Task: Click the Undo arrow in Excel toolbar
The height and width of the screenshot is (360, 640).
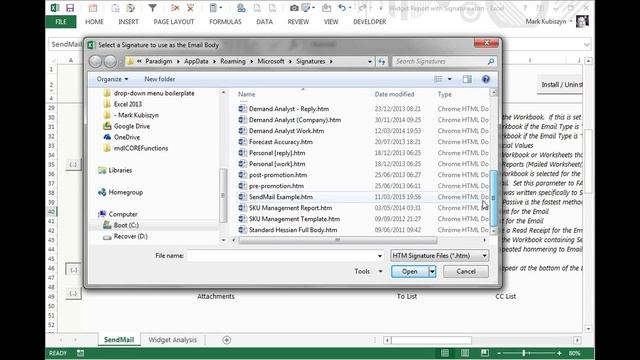Action: coord(342,8)
